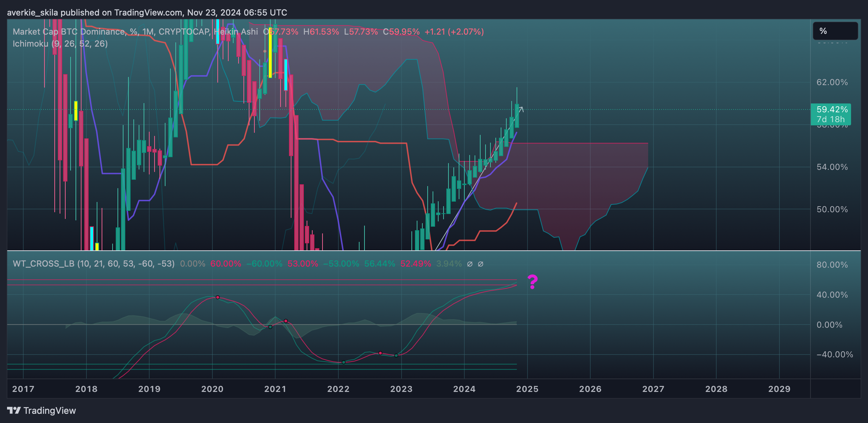Screen dimensions: 868x423
Task: Click the 54.00% price axis label
Action: point(832,167)
